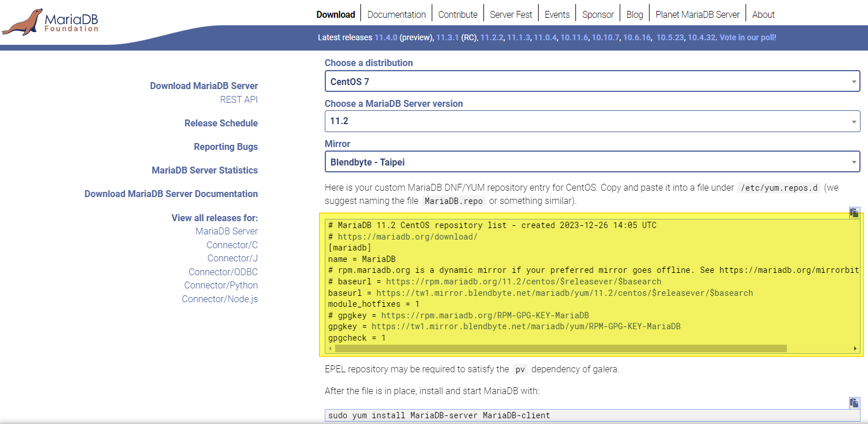Open Download MariaDB Server Documentation link

pos(171,194)
